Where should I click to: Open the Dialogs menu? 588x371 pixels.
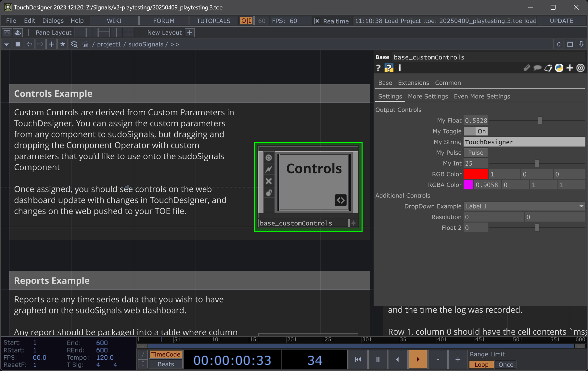coord(53,21)
